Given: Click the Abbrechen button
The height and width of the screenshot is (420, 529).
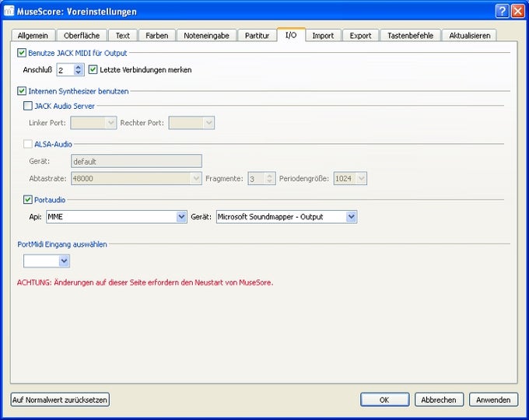Looking at the screenshot, I should click(x=439, y=400).
